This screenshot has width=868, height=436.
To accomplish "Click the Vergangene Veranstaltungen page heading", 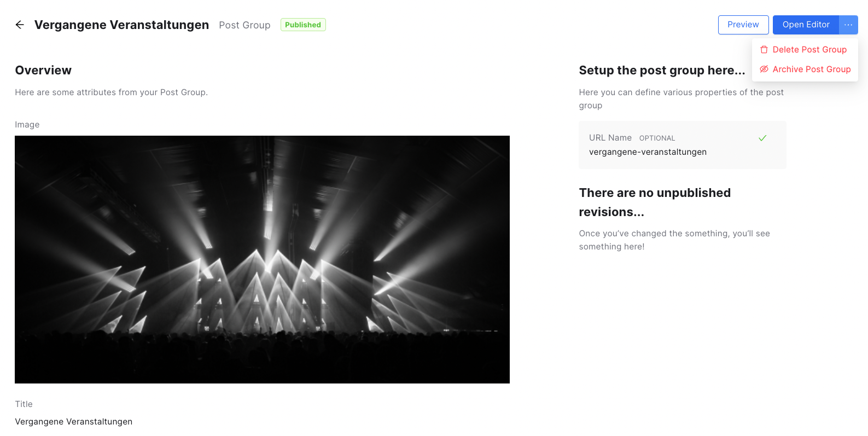I will point(121,25).
